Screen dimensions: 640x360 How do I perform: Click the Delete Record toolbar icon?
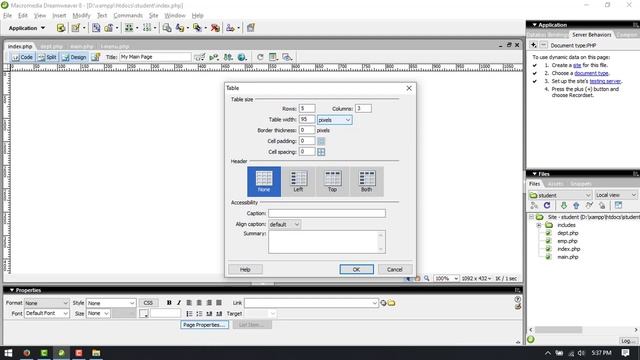(215, 28)
